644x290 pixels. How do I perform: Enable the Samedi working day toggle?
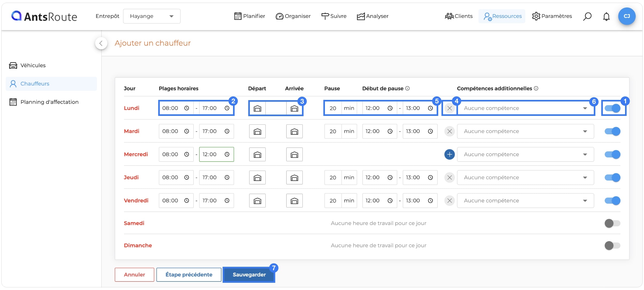pos(612,223)
